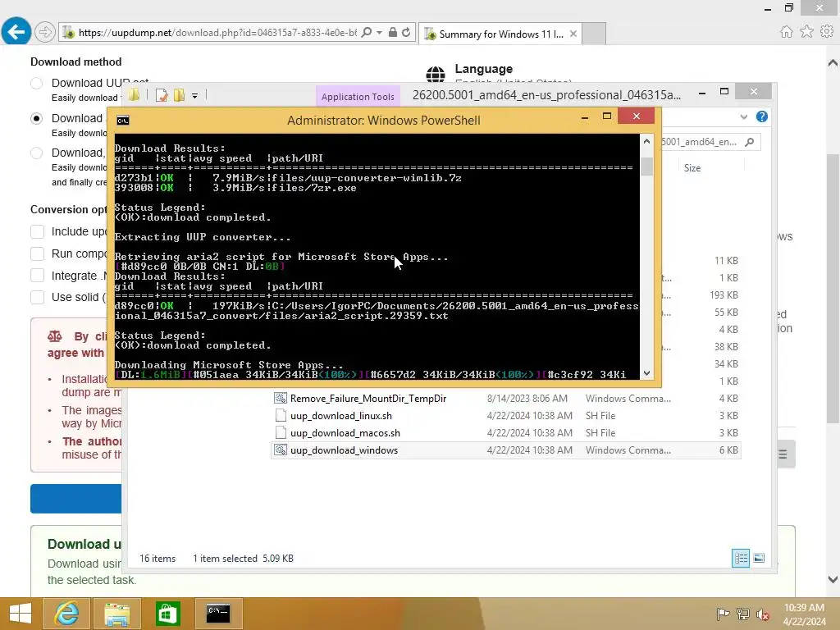Viewport: 840px width, 630px height.
Task: Tick the Run component cleanup checkbox
Action: click(38, 253)
